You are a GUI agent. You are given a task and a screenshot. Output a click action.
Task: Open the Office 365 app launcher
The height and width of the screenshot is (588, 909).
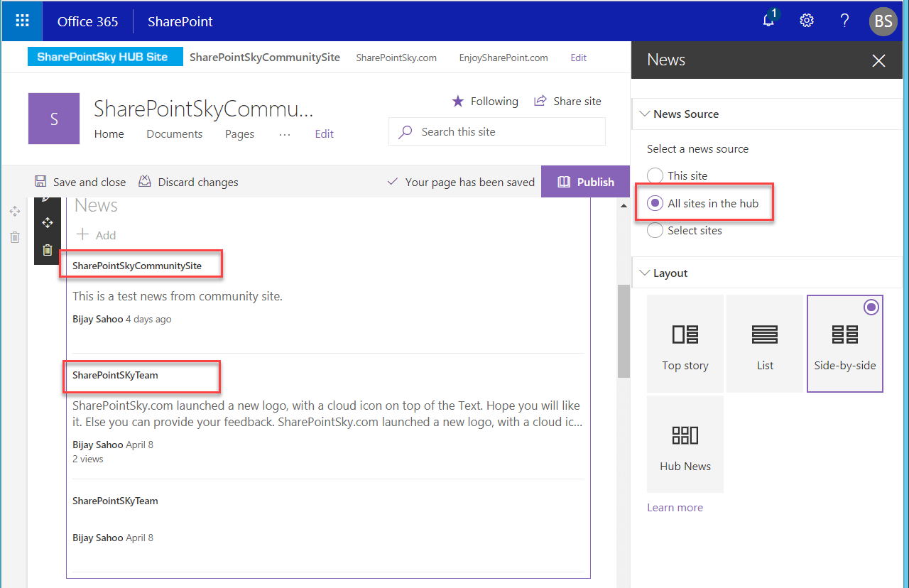pos(21,21)
